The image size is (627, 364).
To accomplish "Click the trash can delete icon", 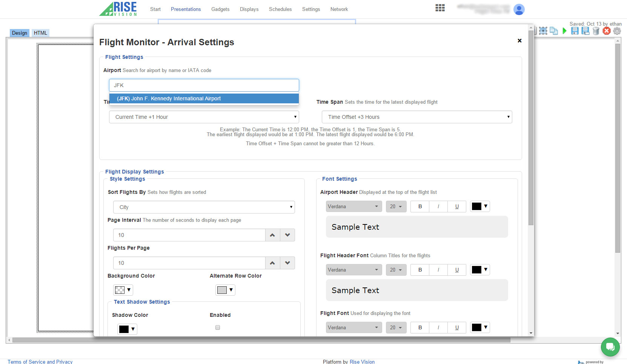I will click(x=596, y=31).
